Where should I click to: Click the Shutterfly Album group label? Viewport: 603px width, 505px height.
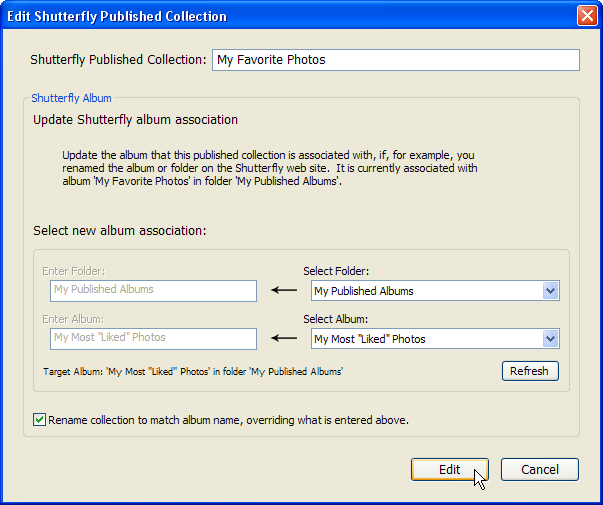point(71,98)
